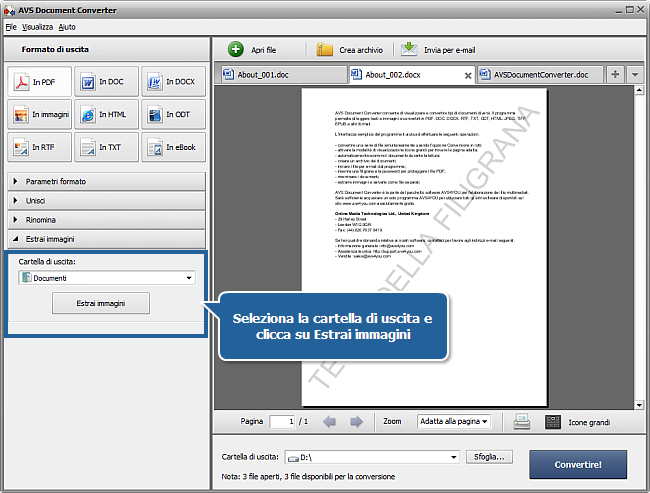Pick the In eBook output format
The width and height of the screenshot is (650, 493).
pyautogui.click(x=173, y=147)
